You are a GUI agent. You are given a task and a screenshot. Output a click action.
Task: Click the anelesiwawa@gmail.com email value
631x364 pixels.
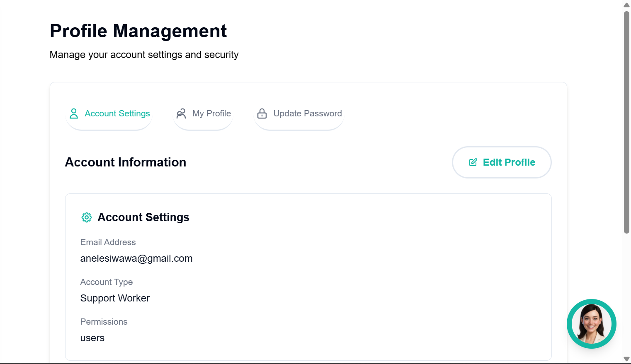(136, 258)
